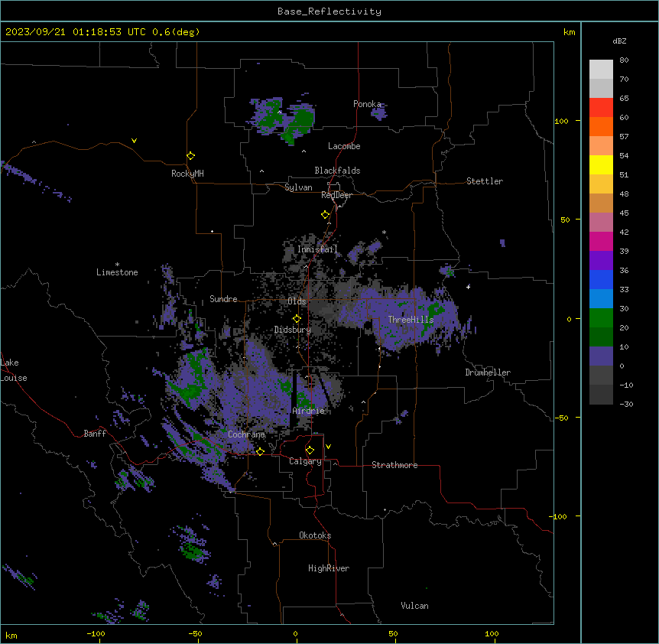Select the Strathmore label
659x644 pixels.
click(x=394, y=465)
